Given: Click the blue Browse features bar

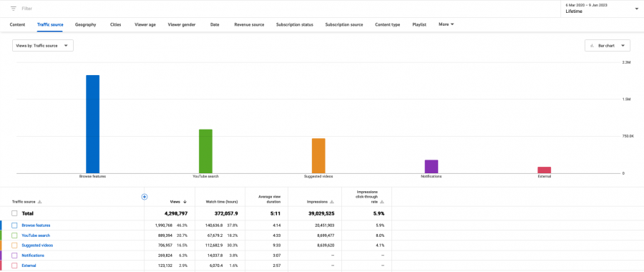Looking at the screenshot, I should [x=92, y=124].
